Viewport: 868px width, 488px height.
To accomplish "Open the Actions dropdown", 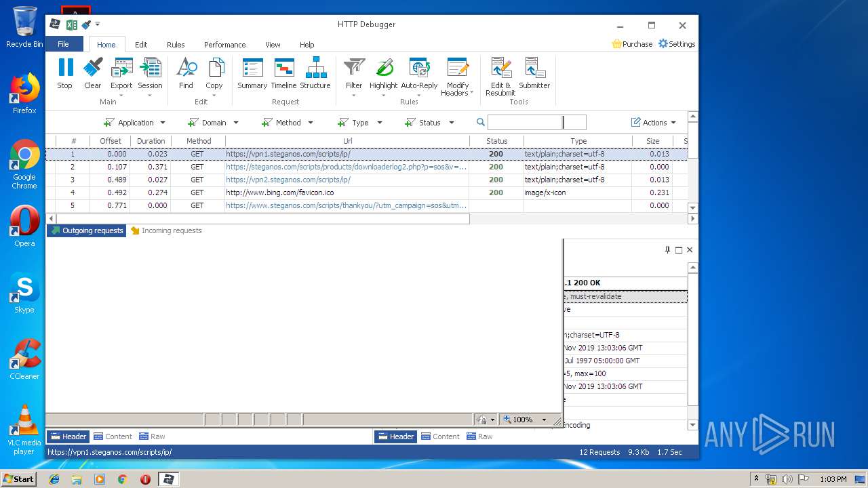I will pyautogui.click(x=654, y=123).
